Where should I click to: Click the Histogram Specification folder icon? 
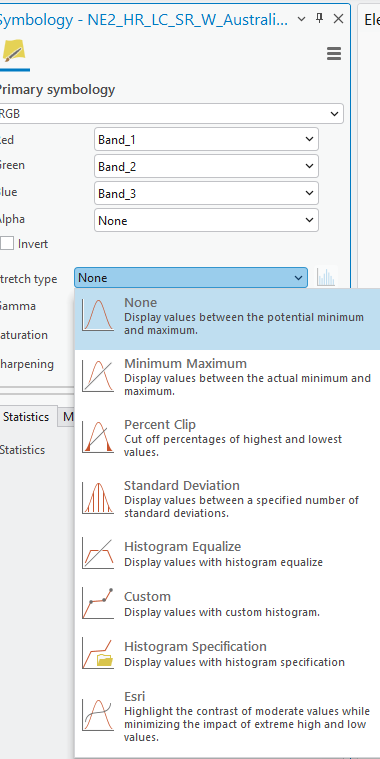(x=98, y=653)
